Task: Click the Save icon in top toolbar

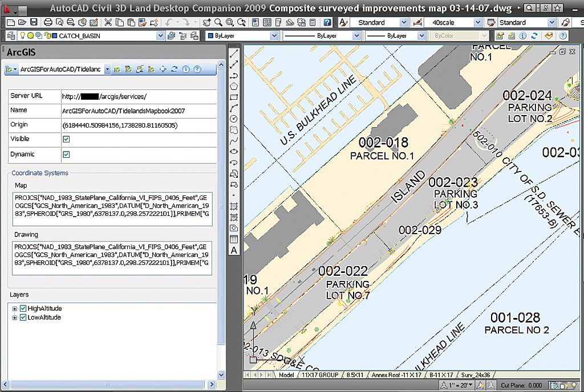Action: (x=34, y=23)
